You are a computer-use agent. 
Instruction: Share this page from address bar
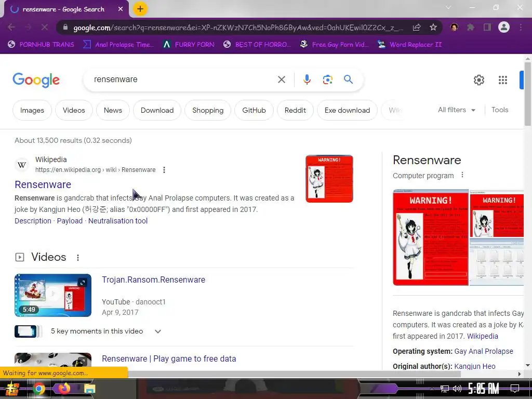[x=417, y=27]
